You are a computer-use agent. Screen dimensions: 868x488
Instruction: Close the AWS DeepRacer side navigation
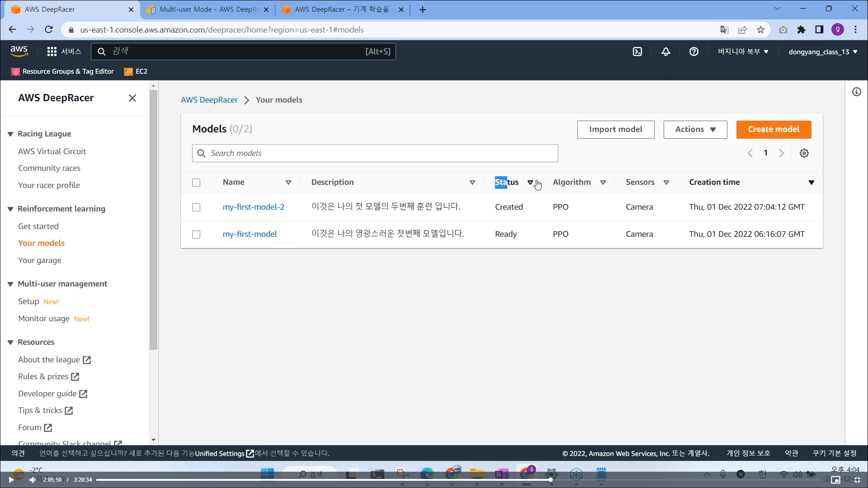click(132, 98)
